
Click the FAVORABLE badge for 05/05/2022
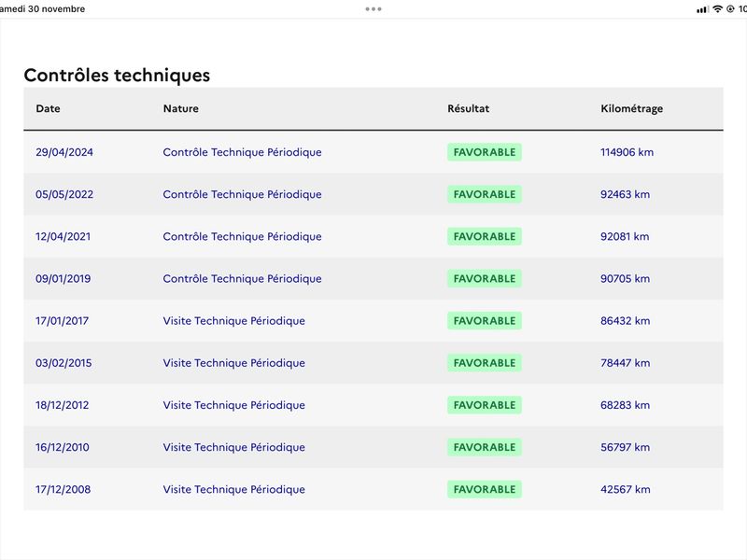click(484, 194)
